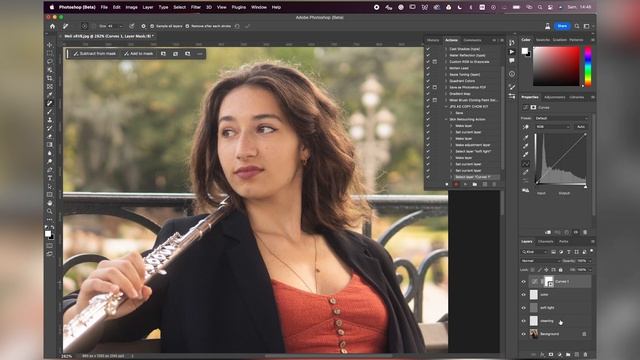640x360 pixels.
Task: Collapse the JPG AS COPY action set
Action: [x=446, y=107]
